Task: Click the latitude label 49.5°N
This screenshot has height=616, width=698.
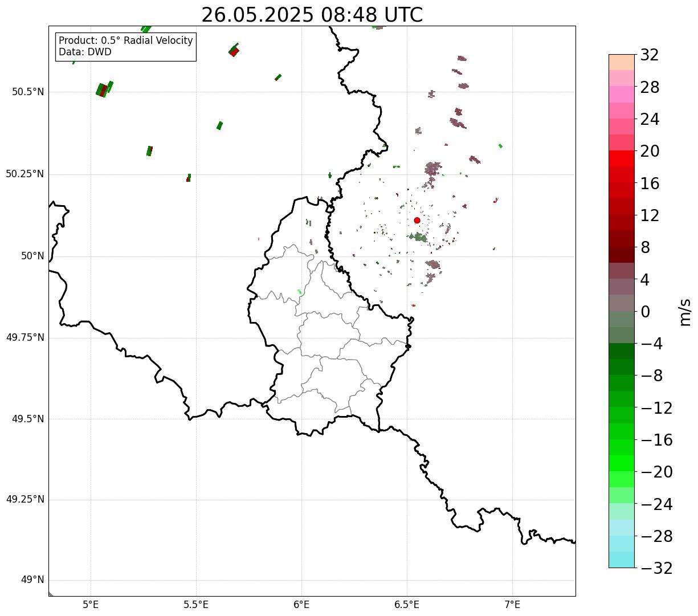Action: (x=28, y=419)
